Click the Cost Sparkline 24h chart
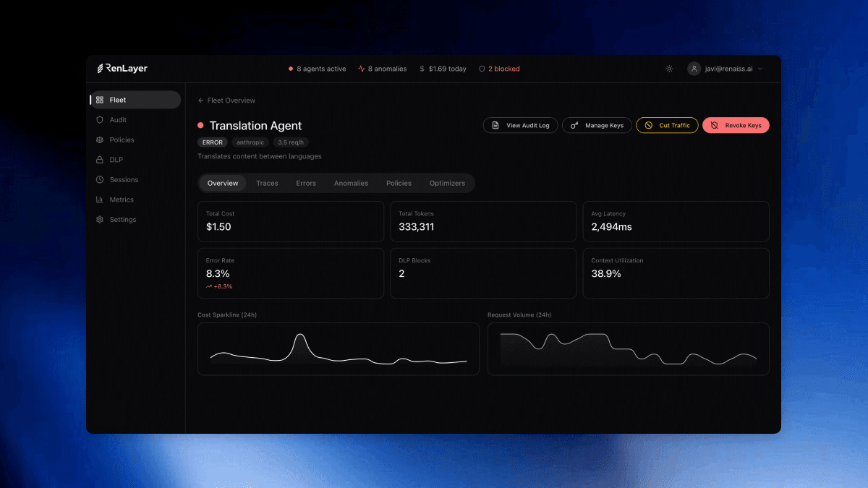Viewport: 868px width, 488px height. point(338,349)
